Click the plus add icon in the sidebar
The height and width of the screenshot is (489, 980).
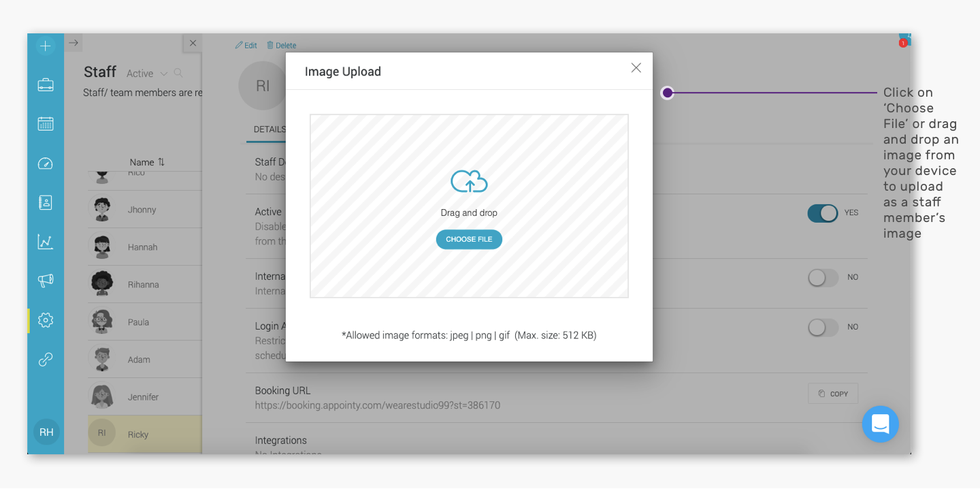click(x=46, y=46)
